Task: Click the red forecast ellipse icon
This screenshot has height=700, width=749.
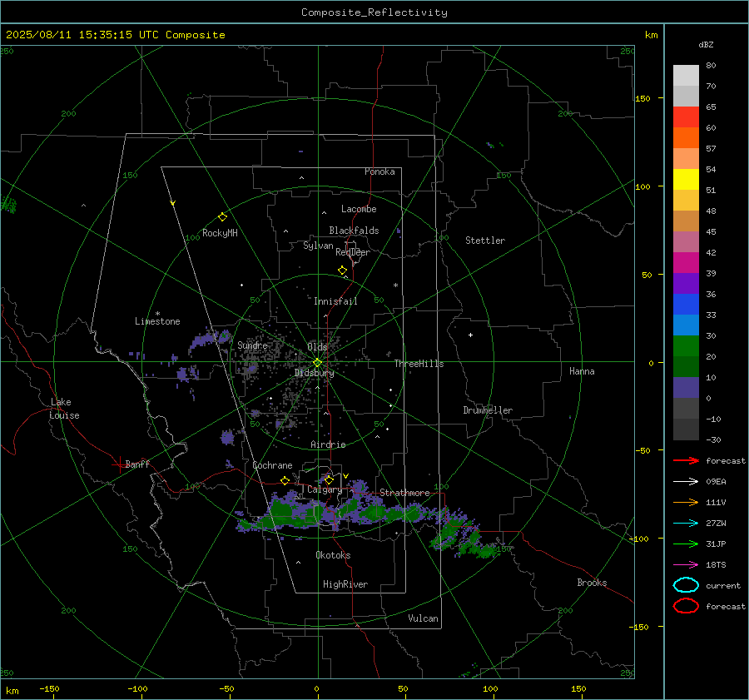Action: coord(686,606)
